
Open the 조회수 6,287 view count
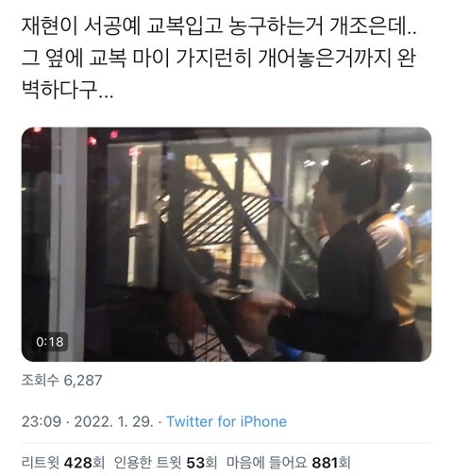[x=61, y=380]
